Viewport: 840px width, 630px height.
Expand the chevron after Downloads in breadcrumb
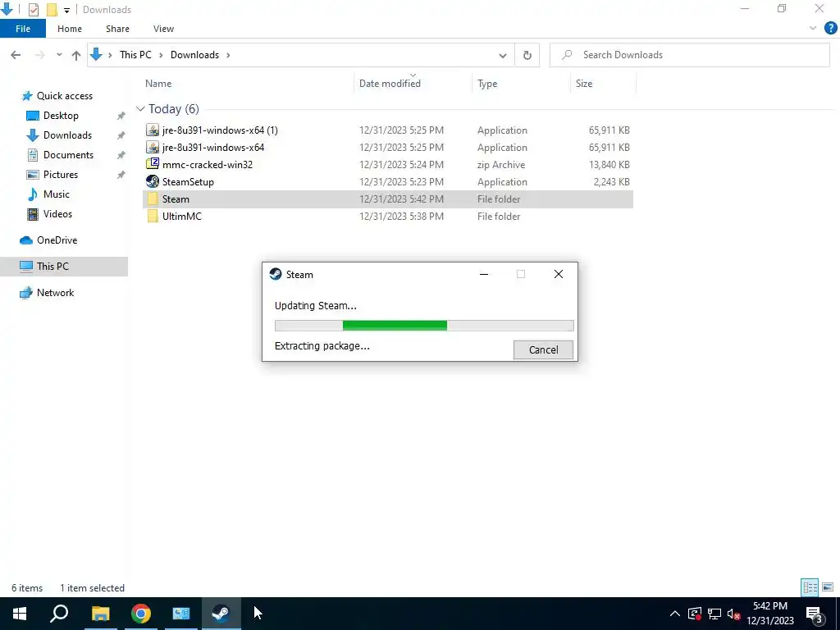coord(228,55)
